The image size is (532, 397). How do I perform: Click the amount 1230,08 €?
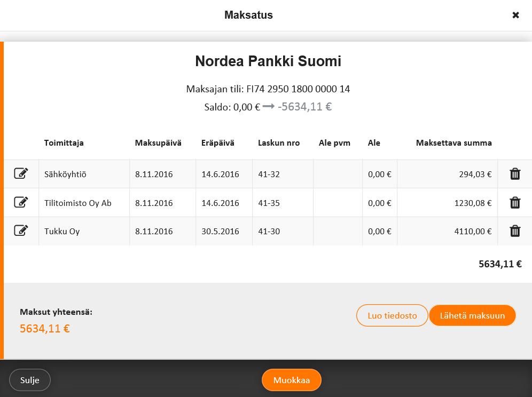[x=473, y=203]
